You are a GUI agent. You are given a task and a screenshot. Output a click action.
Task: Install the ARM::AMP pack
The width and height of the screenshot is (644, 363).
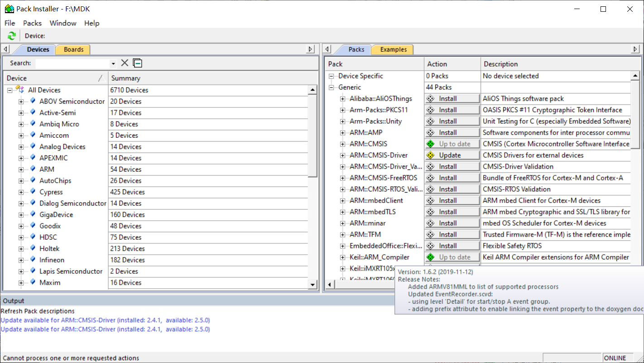[x=452, y=132]
